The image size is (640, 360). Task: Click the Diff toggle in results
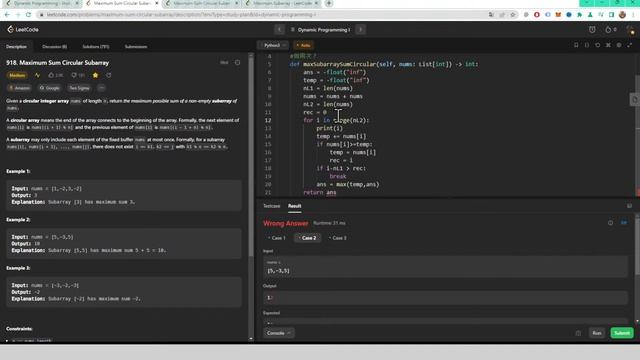(624, 223)
